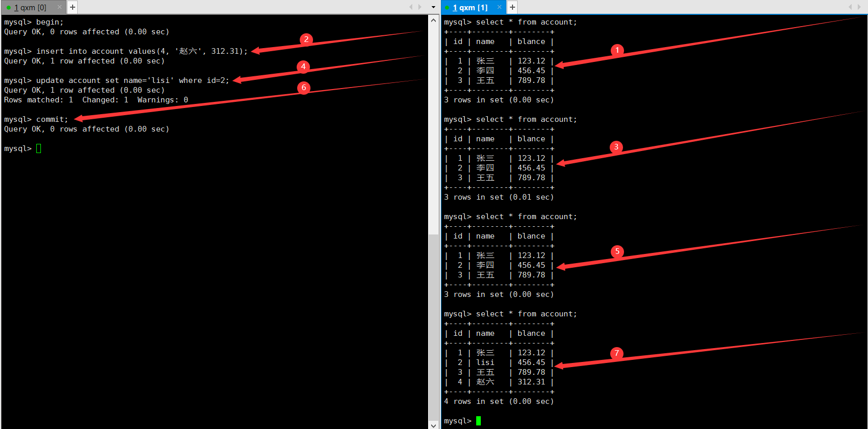Click the scrollbar up arrow of left terminal
This screenshot has height=429, width=868.
pyautogui.click(x=433, y=20)
